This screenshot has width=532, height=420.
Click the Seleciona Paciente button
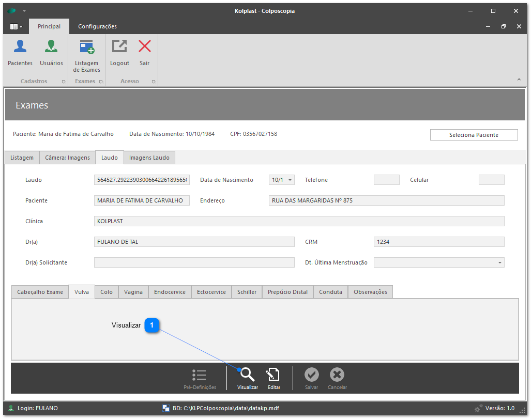474,135
